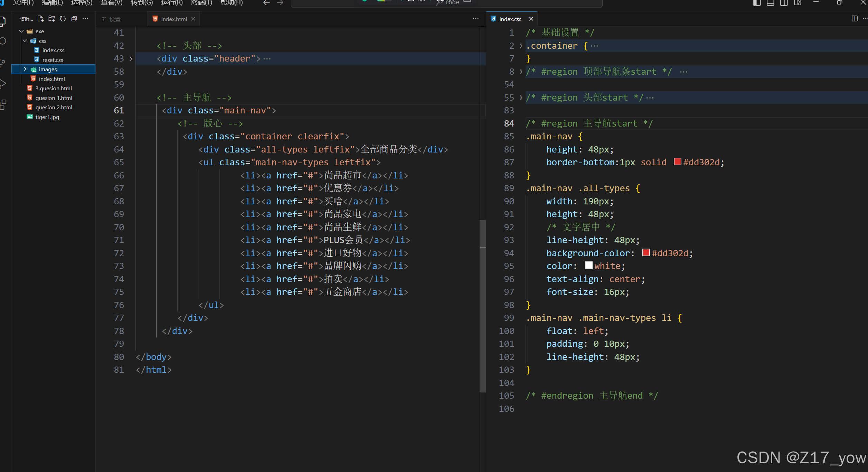868x472 pixels.
Task: Toggle the primary side bar visibility
Action: (x=757, y=3)
